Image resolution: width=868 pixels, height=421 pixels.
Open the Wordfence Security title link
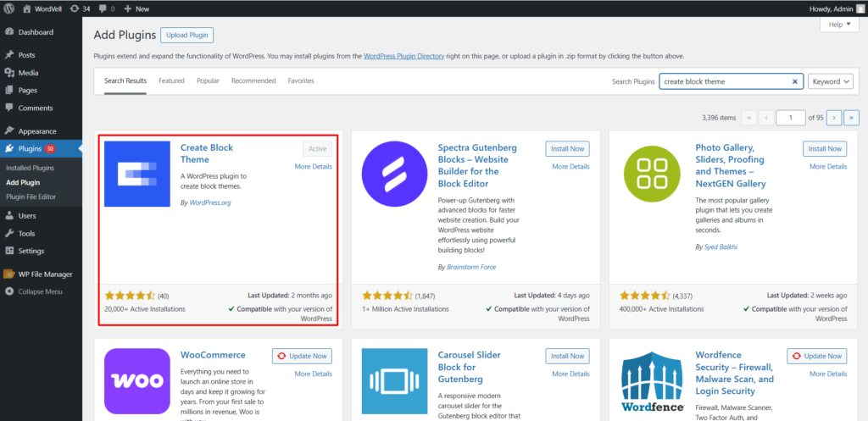click(x=735, y=373)
